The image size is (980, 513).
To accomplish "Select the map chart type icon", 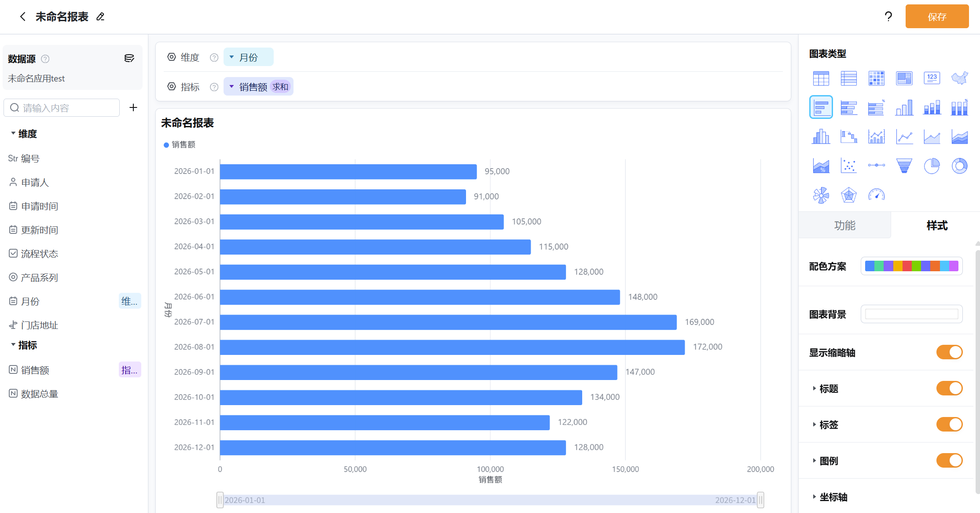I will click(x=959, y=78).
